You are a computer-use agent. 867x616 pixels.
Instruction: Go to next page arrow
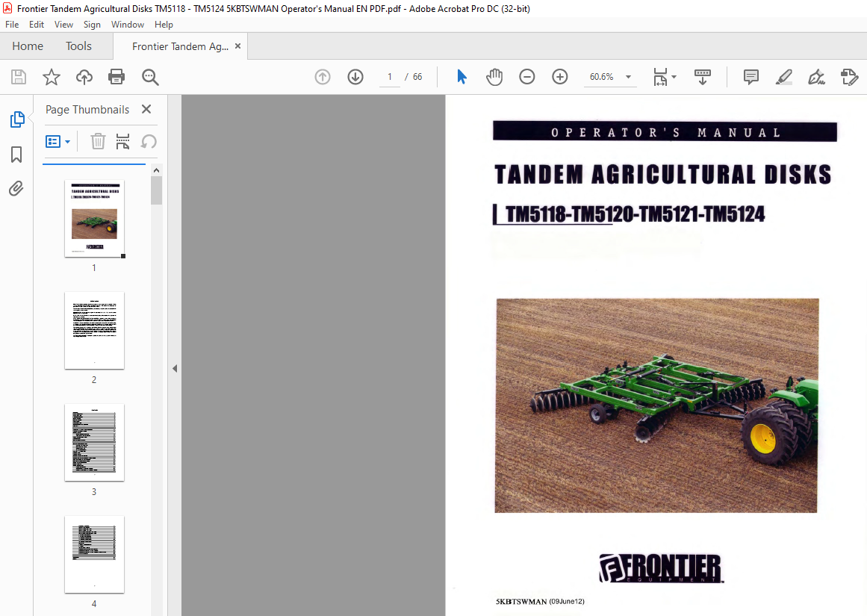point(355,77)
